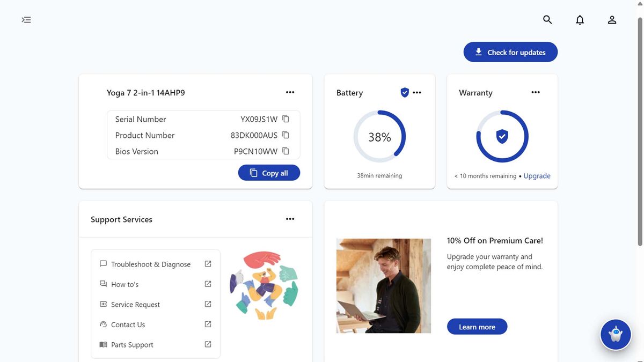The width and height of the screenshot is (644, 362).
Task: Open the chatbot assistant icon
Action: (616, 335)
